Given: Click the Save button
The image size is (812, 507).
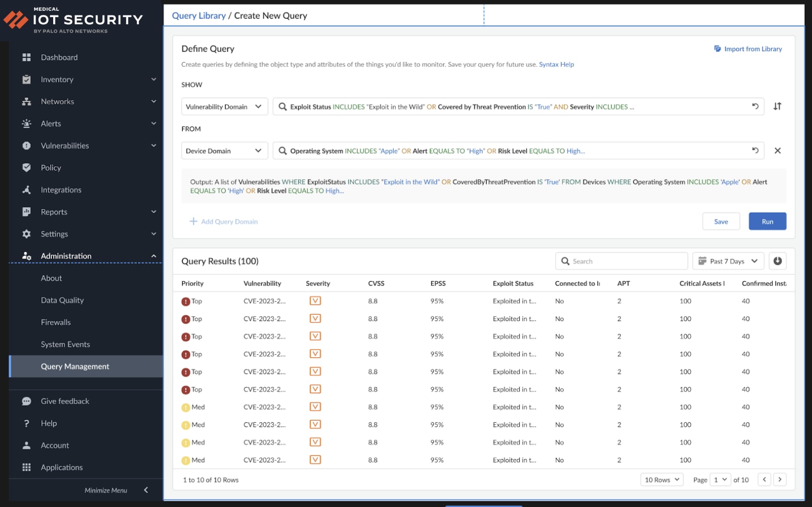Looking at the screenshot, I should [721, 221].
